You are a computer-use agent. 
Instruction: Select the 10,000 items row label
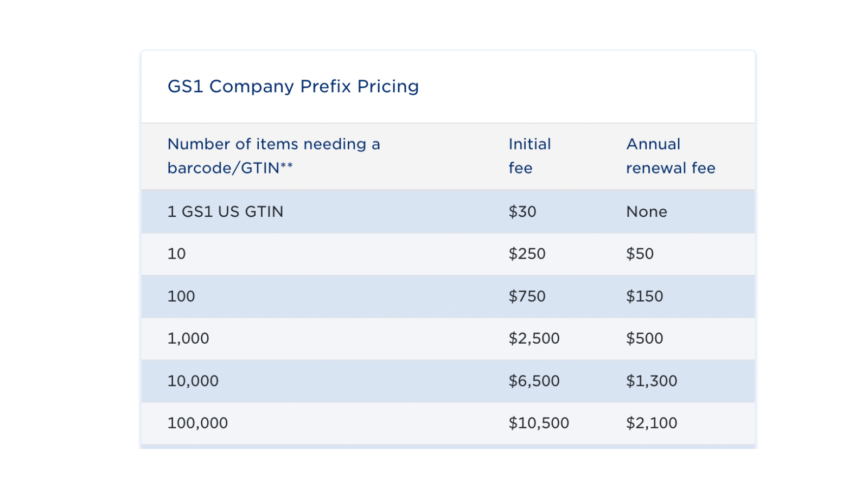click(193, 381)
